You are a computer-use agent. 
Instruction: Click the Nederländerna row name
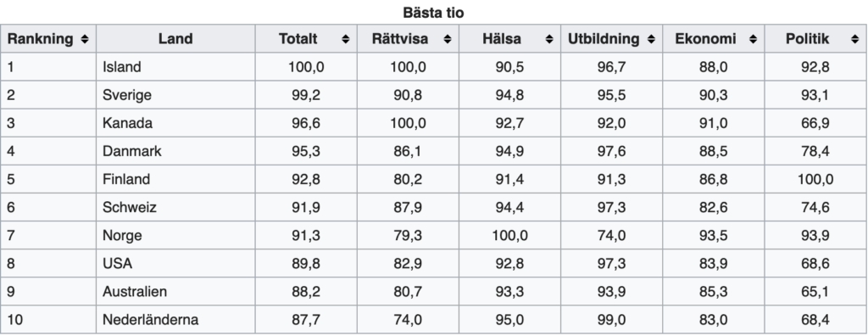tap(150, 320)
